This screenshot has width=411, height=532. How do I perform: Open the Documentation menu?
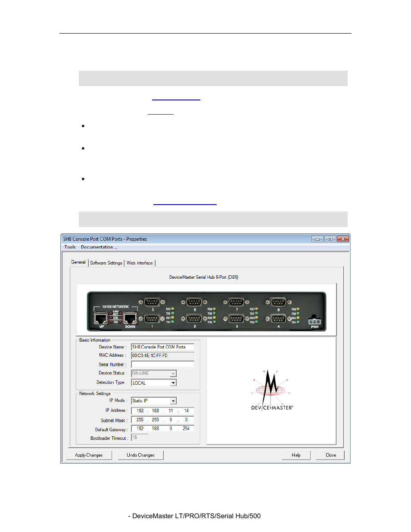point(99,247)
